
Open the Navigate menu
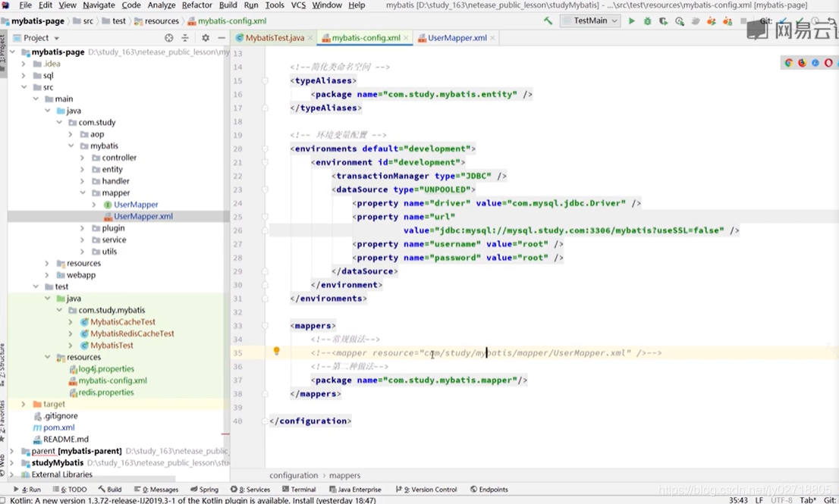(99, 5)
